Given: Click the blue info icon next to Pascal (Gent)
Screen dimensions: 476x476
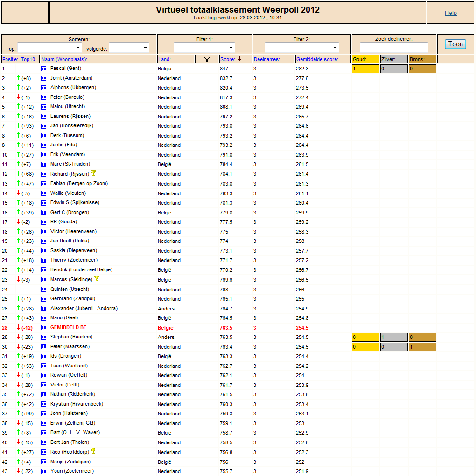Looking at the screenshot, I should point(44,69).
